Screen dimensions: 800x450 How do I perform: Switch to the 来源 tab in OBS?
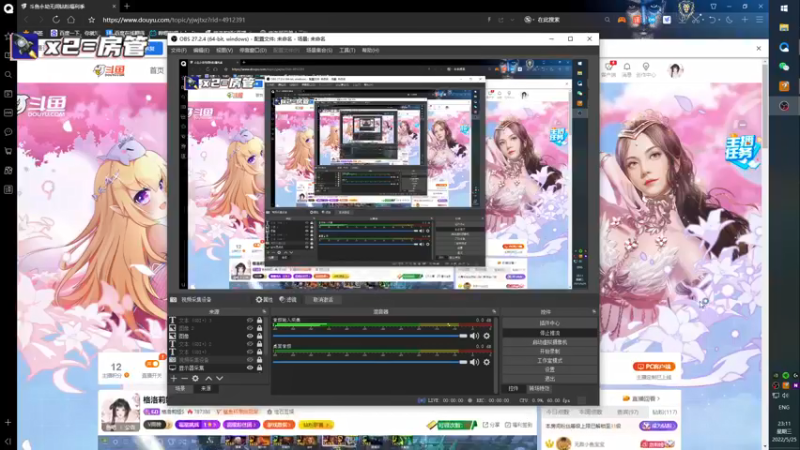point(206,389)
